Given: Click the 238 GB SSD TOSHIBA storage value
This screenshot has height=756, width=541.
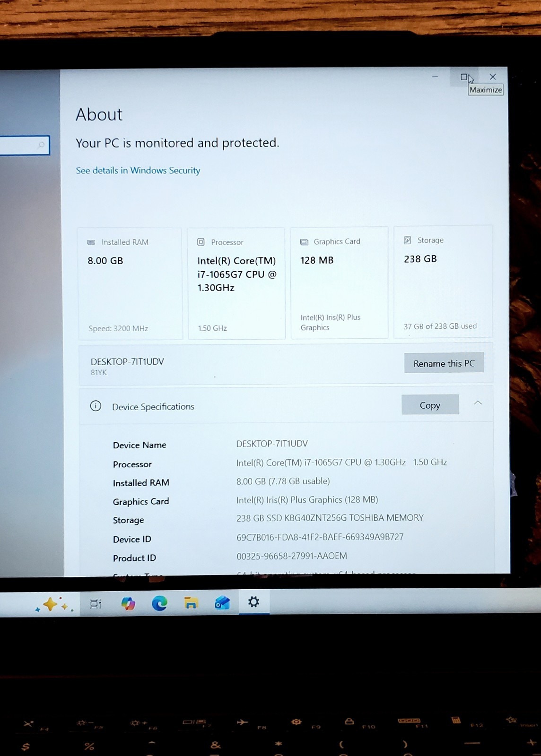Looking at the screenshot, I should point(330,518).
